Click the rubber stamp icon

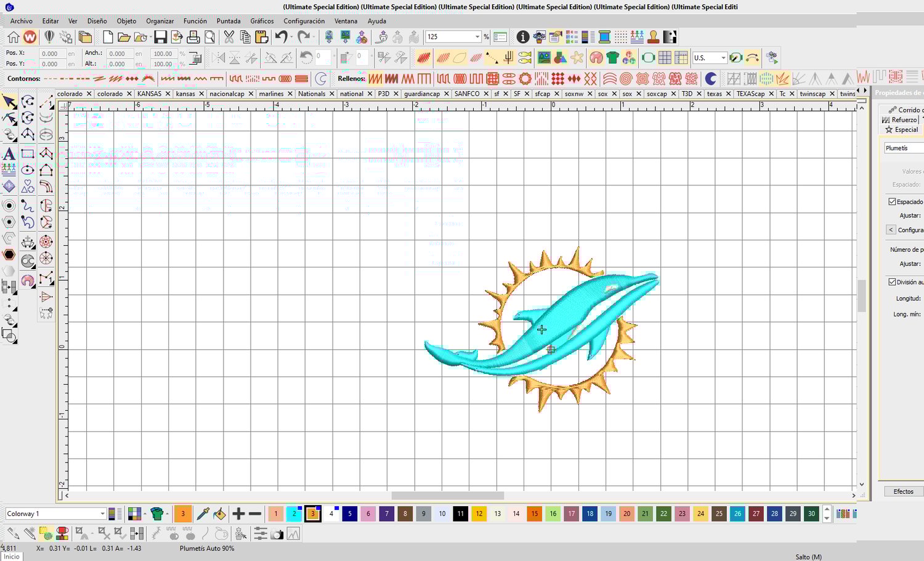653,38
